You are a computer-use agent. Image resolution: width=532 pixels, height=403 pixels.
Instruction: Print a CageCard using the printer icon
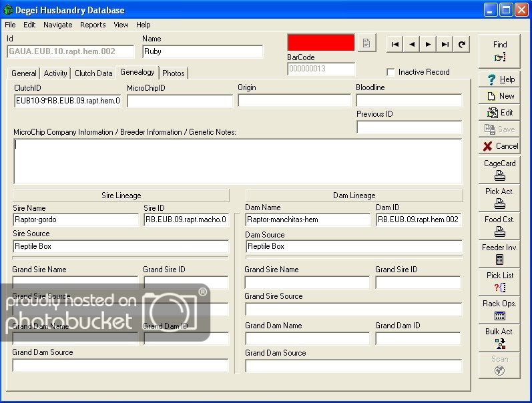point(499,169)
